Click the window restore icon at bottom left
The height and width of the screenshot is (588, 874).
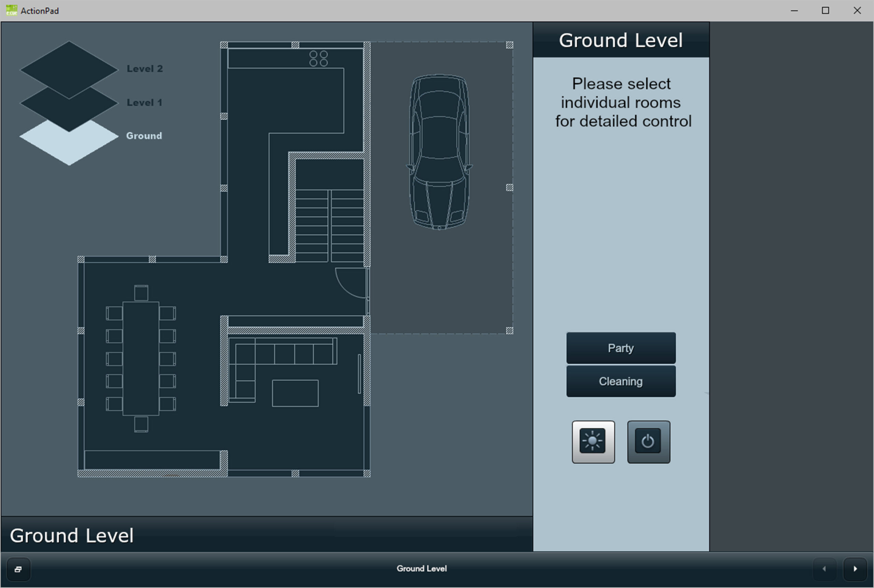click(x=18, y=569)
